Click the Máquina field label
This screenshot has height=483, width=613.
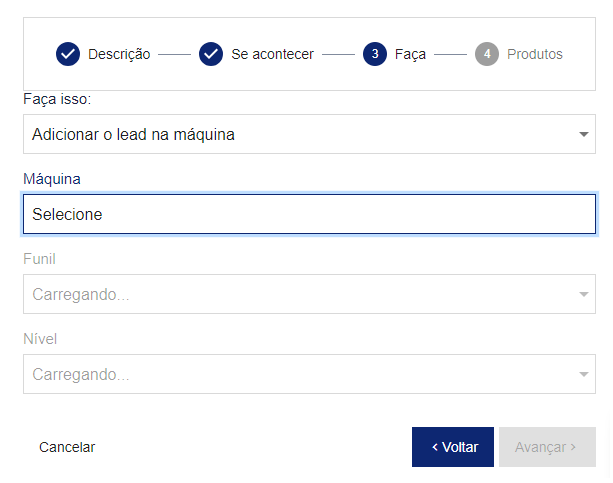tap(52, 179)
